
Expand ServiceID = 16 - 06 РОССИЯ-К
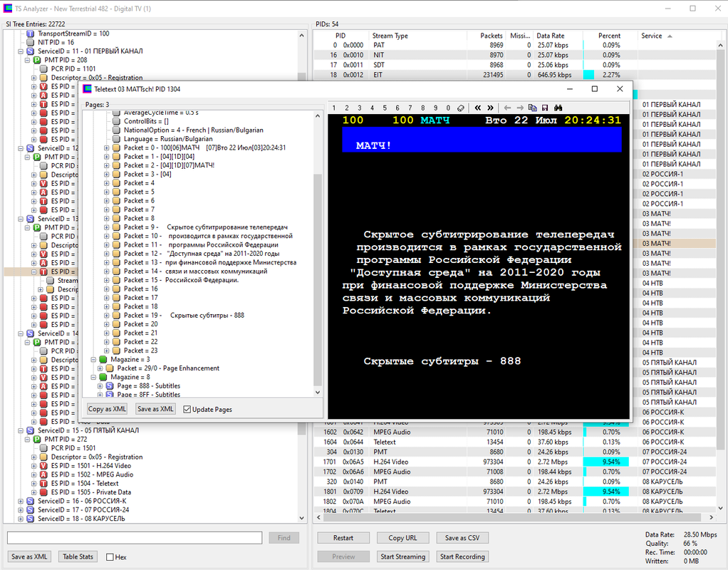click(x=21, y=502)
